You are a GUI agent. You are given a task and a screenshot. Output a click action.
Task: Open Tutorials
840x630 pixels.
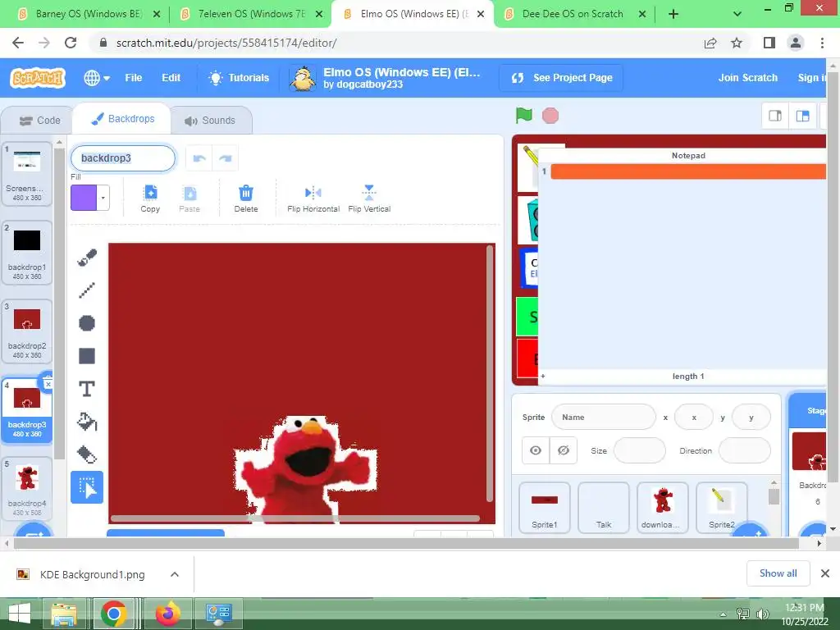tap(239, 78)
